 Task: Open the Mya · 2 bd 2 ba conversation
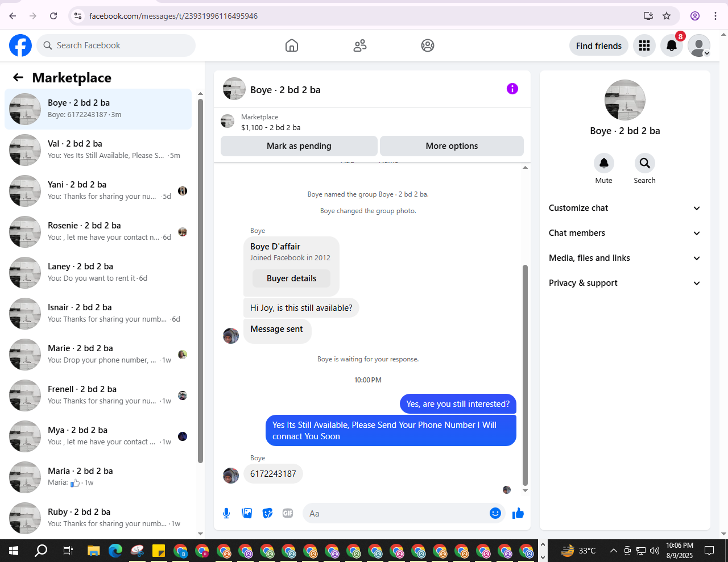point(98,436)
